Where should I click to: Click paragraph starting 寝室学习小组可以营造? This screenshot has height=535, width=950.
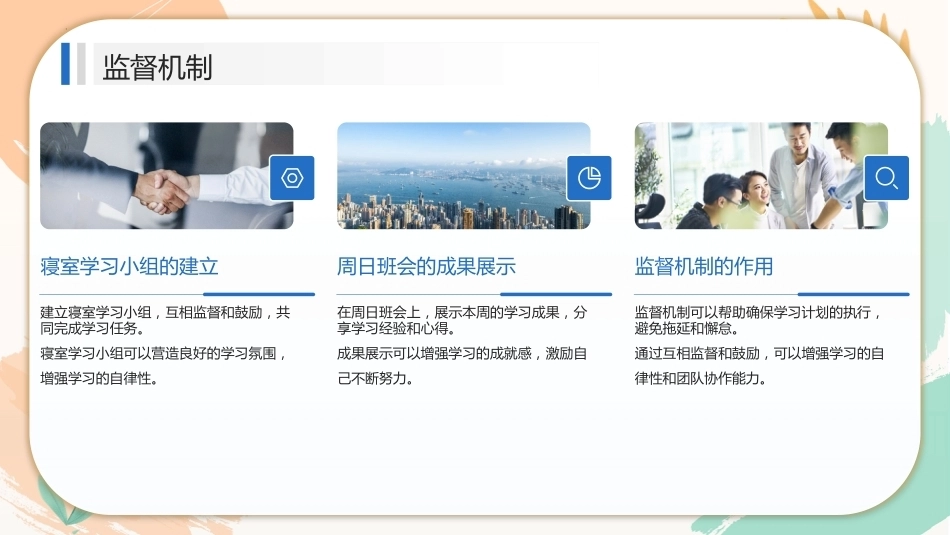pos(164,366)
